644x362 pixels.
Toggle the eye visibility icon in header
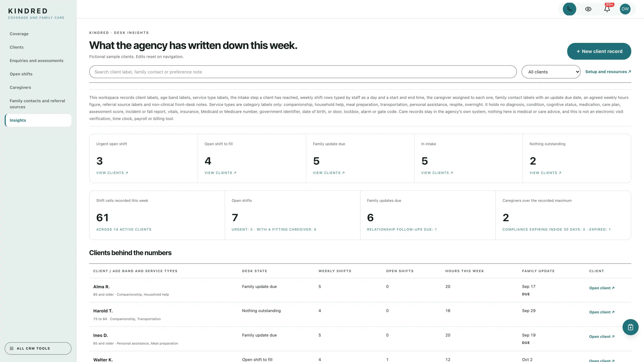click(588, 9)
